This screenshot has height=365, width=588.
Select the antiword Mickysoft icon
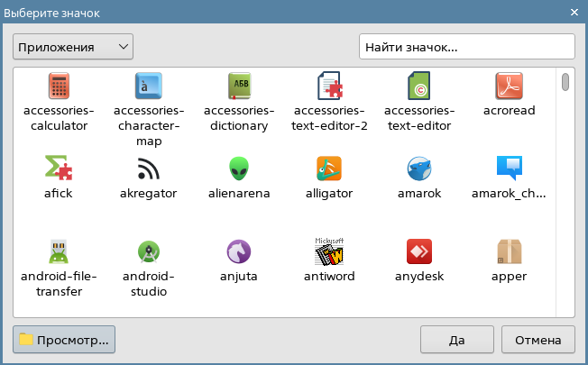coord(329,251)
